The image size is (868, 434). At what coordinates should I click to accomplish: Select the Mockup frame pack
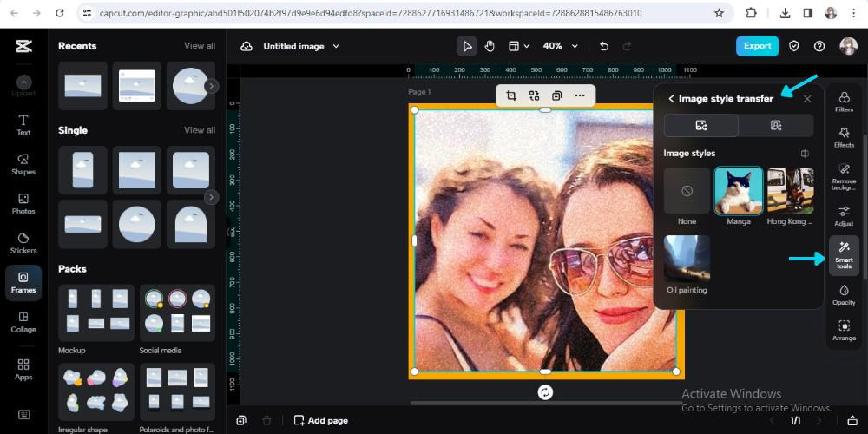coord(96,312)
